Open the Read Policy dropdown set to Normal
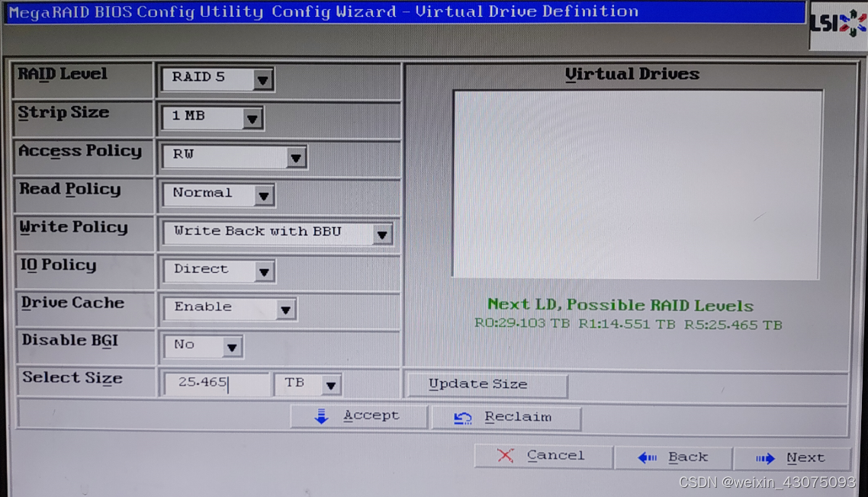Screen dimensions: 868x497 (x=219, y=194)
